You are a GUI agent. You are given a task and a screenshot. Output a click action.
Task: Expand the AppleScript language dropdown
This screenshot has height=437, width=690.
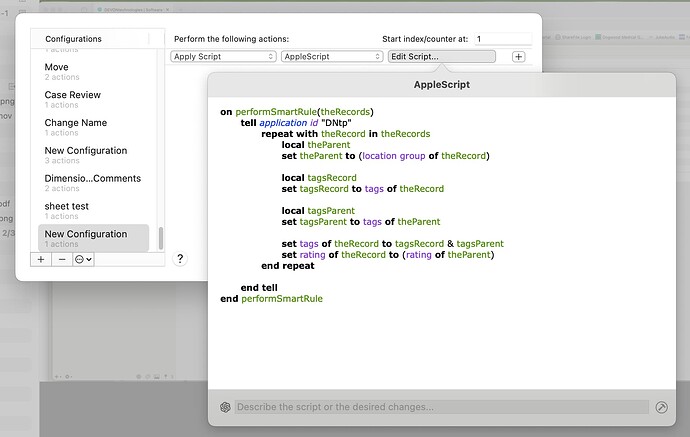coord(331,57)
